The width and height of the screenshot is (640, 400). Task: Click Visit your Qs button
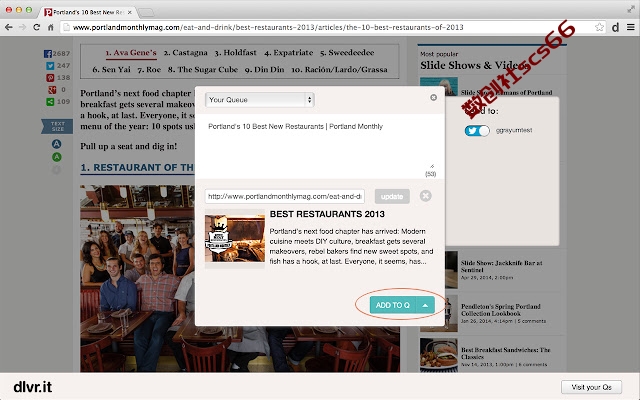pos(591,387)
